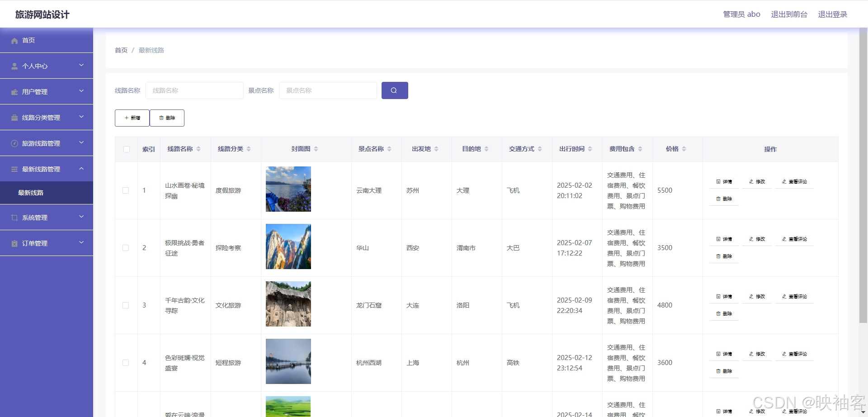The height and width of the screenshot is (417, 868).
Task: Select 最新线路 submenu item
Action: click(x=47, y=193)
